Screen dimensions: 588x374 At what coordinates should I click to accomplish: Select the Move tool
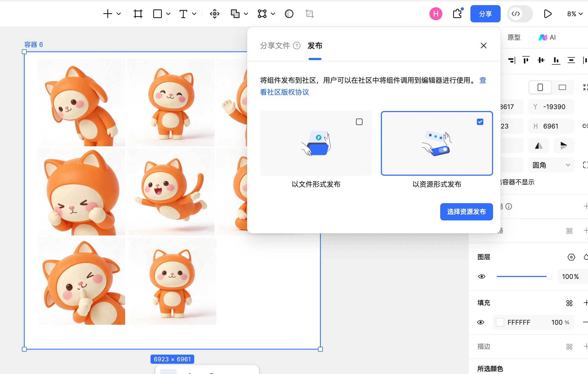point(214,13)
